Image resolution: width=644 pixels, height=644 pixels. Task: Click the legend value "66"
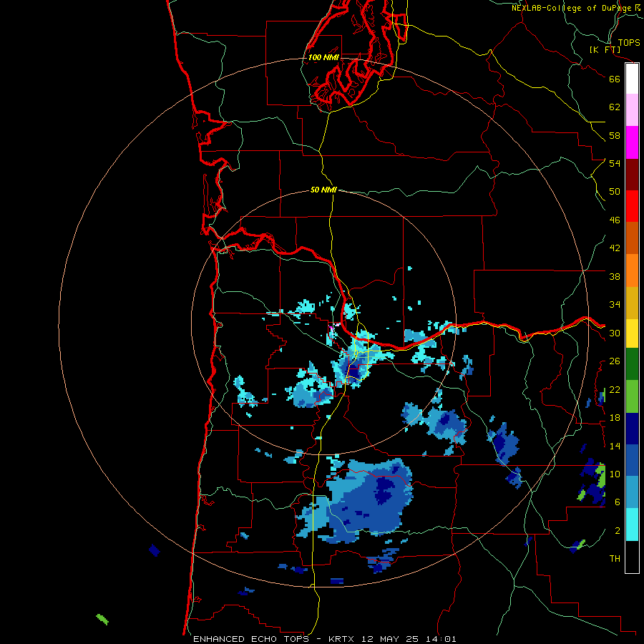(615, 79)
